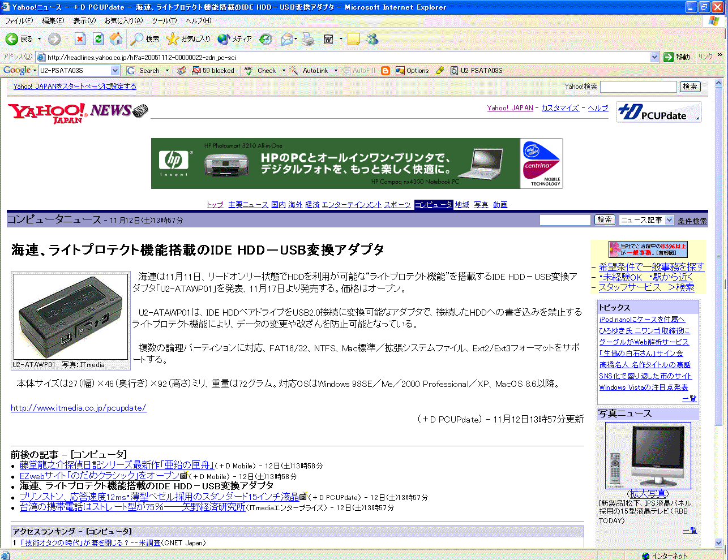This screenshot has height=560, width=728.
Task: Open the ニュース記事 search-type dropdown
Action: [x=646, y=220]
